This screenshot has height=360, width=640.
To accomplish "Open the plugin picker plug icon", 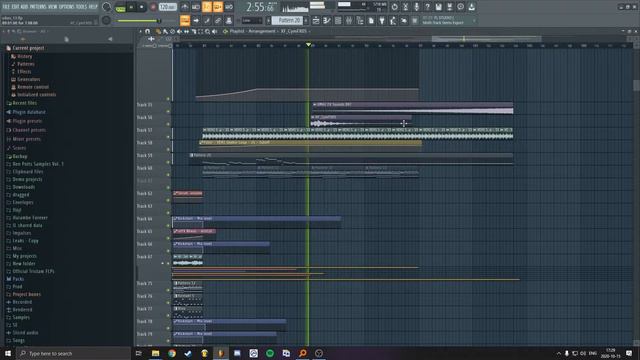I will click(382, 20).
